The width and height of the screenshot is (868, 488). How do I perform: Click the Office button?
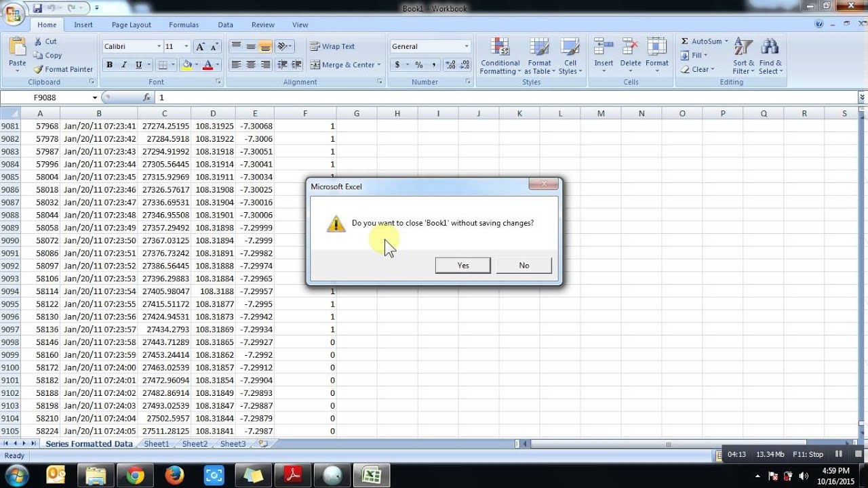click(13, 14)
